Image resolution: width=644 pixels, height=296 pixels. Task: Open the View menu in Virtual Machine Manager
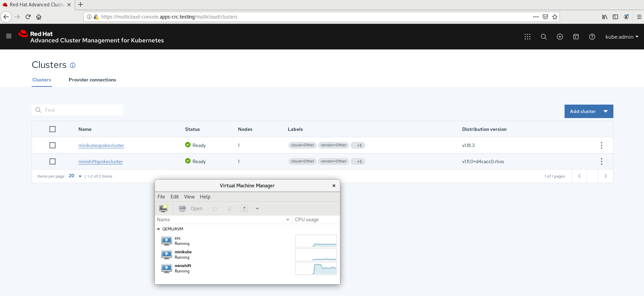point(189,197)
